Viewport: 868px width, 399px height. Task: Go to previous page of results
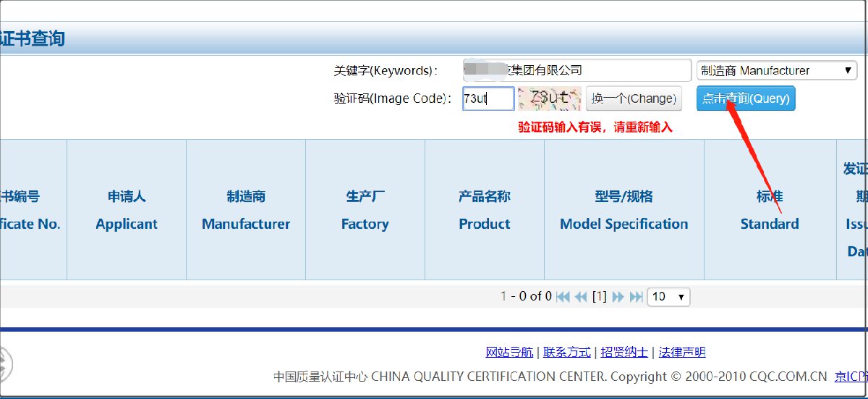click(x=581, y=296)
